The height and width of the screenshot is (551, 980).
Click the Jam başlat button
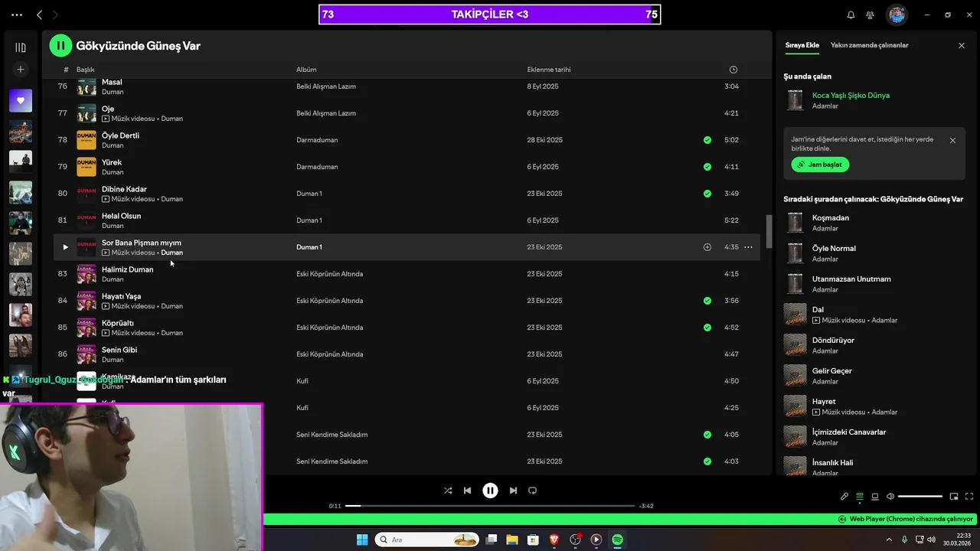pyautogui.click(x=820, y=165)
